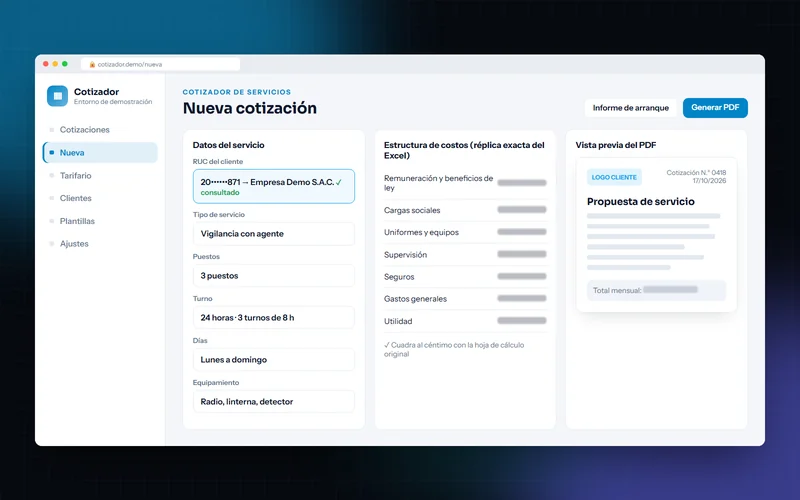Viewport: 800px width, 500px height.
Task: Click the green consultado status text
Action: (220, 192)
